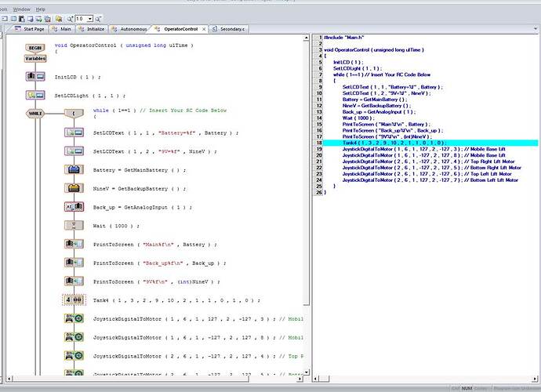Click 'Tank4 ( 1 , 3 , 2 ...' text in flowchart
This screenshot has height=392, width=541.
pyautogui.click(x=176, y=300)
